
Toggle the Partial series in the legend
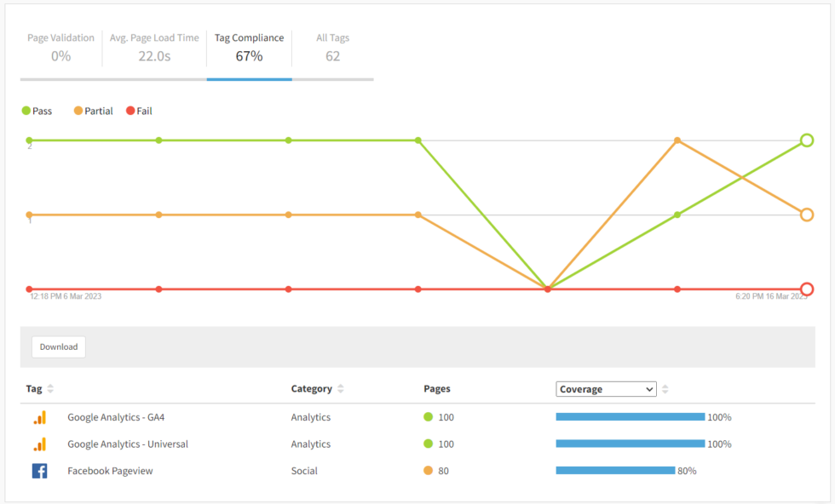(93, 111)
